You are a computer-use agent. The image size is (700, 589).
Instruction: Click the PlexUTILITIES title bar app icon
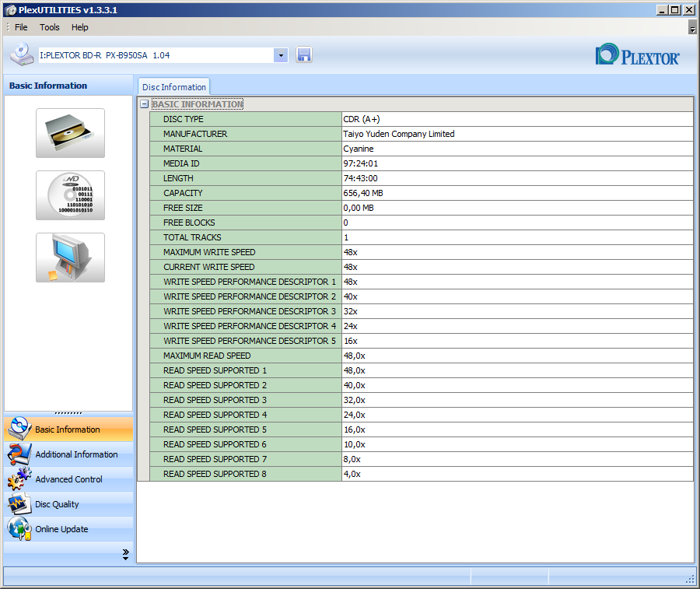[x=10, y=10]
